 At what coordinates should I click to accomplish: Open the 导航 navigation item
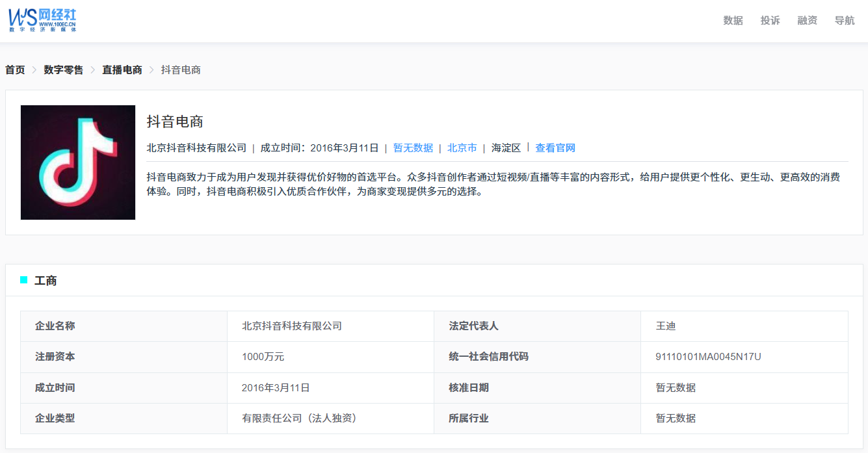844,20
